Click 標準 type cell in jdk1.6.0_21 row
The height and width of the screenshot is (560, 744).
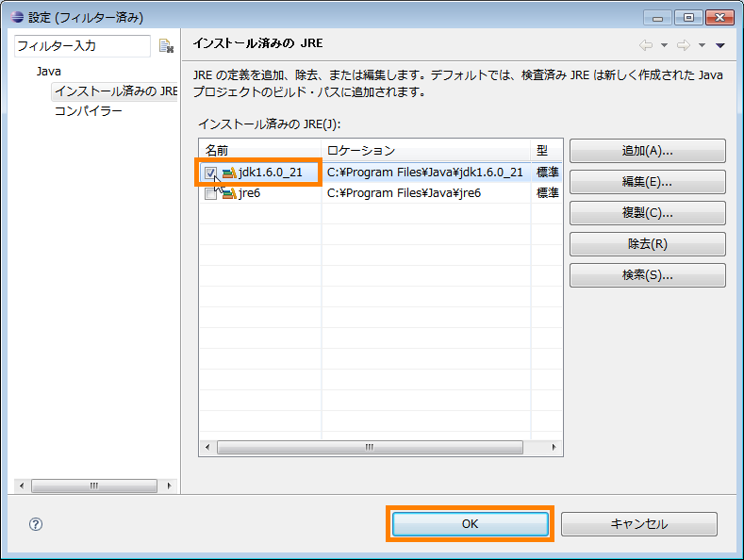548,173
